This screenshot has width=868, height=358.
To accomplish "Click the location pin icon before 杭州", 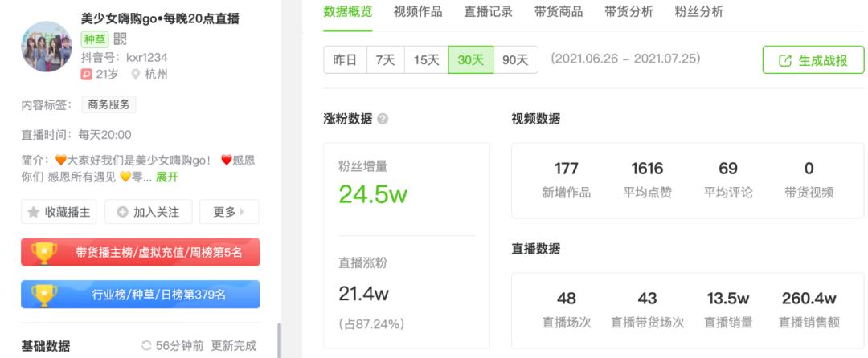I will click(x=134, y=75).
